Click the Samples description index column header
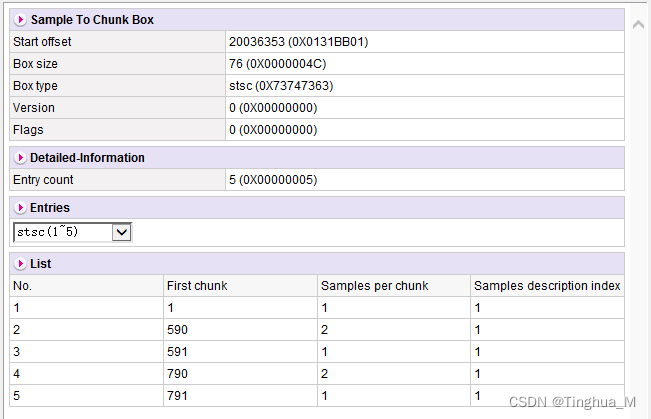 547,286
